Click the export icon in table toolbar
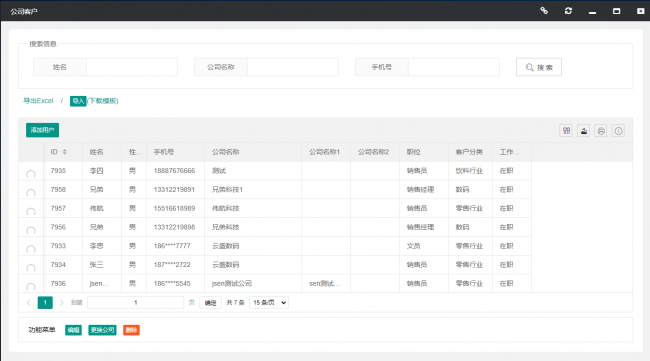 click(x=584, y=131)
